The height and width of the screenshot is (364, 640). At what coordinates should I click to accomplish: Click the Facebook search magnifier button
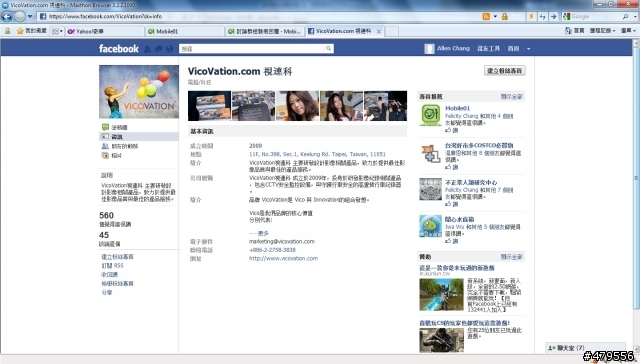coord(329,49)
